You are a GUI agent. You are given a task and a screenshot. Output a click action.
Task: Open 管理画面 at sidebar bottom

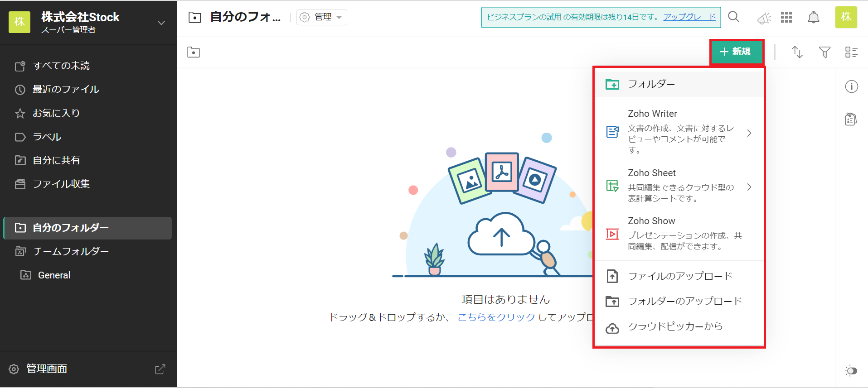tap(89, 369)
